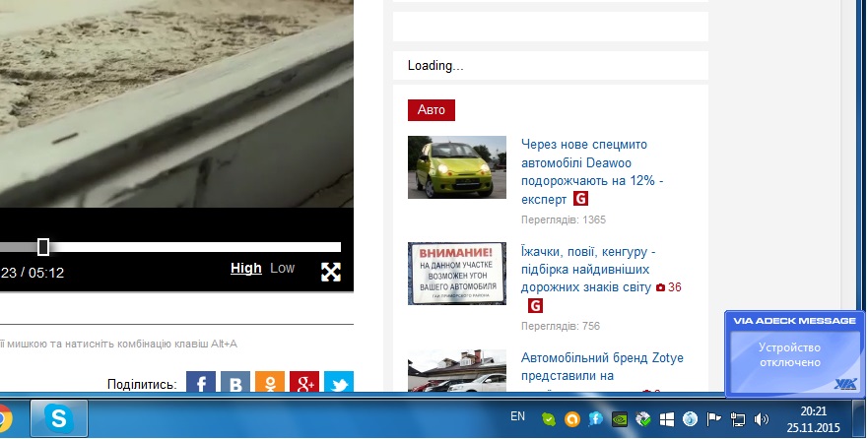The height and width of the screenshot is (439, 868).
Task: Open the Zotye car brand article
Action: tap(602, 366)
